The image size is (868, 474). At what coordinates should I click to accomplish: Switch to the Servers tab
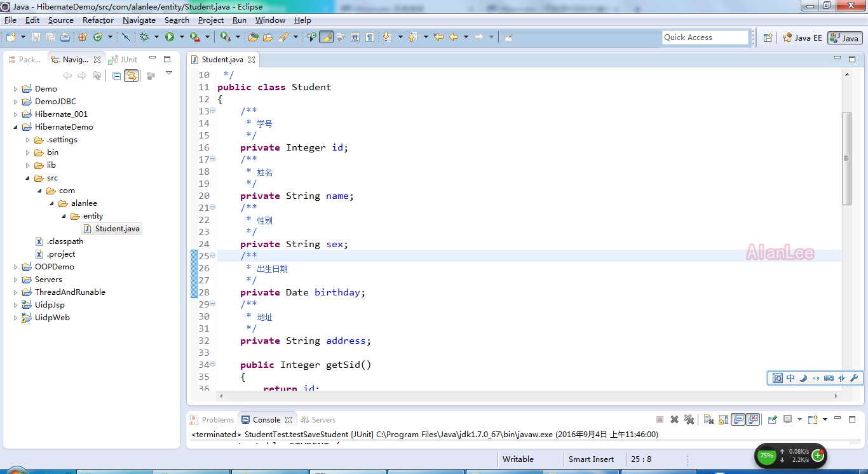318,420
